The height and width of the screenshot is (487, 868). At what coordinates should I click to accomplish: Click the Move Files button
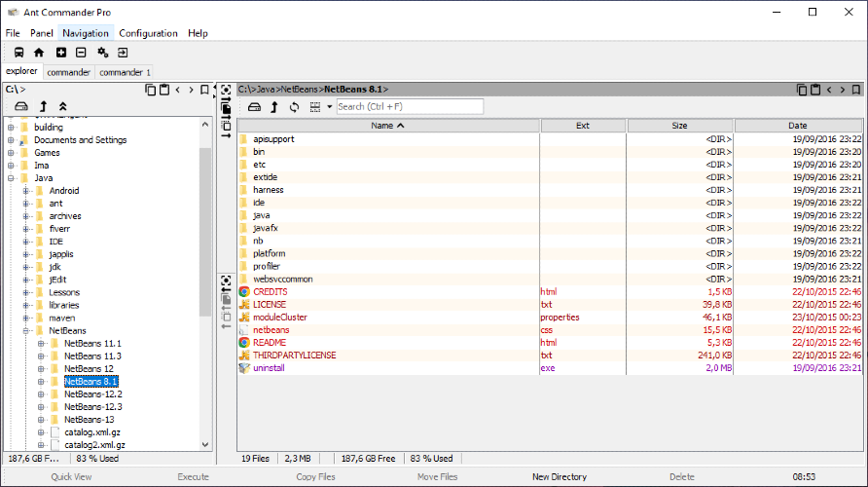437,476
